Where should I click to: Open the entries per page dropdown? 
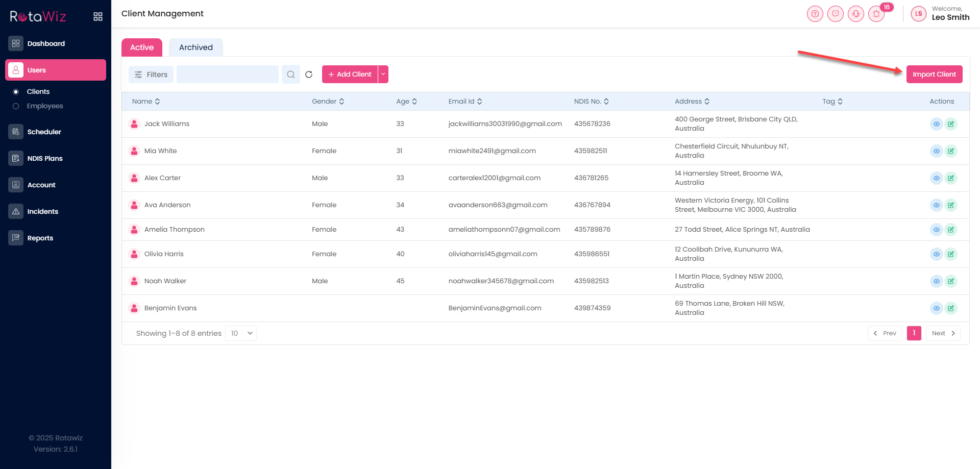click(241, 333)
